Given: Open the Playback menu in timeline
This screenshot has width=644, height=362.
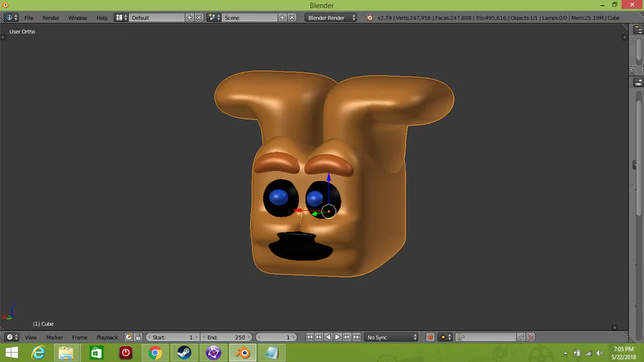Looking at the screenshot, I should (107, 337).
